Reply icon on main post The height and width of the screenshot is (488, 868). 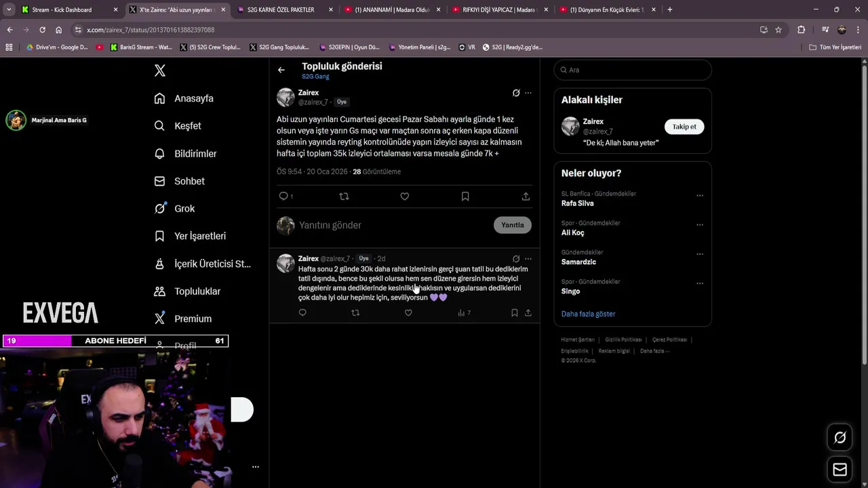click(x=284, y=196)
